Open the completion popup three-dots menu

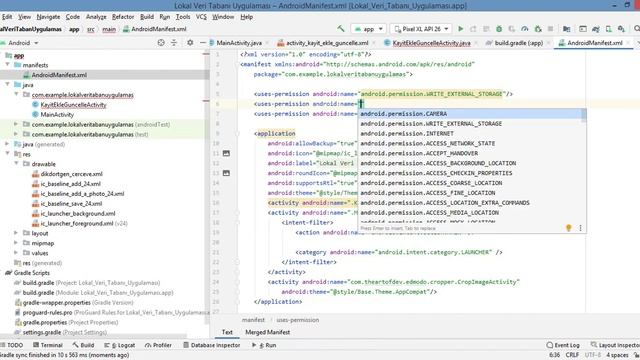pyautogui.click(x=580, y=228)
